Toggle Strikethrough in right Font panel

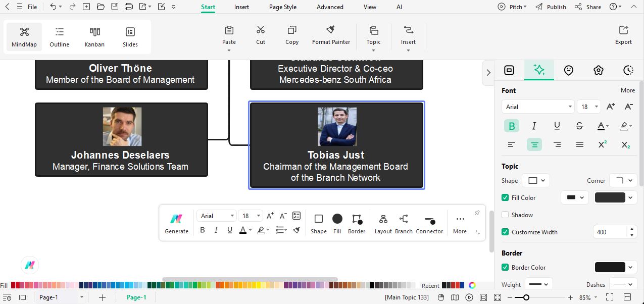pyautogui.click(x=579, y=126)
